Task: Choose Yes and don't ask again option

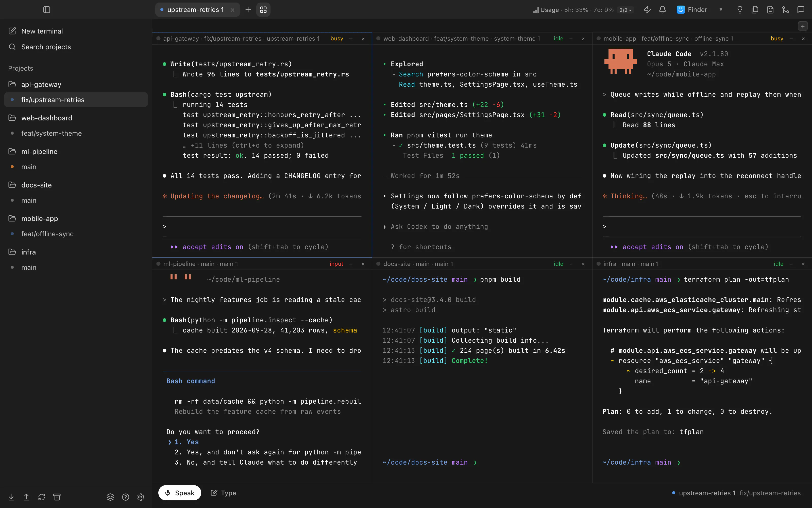Action: click(x=268, y=452)
